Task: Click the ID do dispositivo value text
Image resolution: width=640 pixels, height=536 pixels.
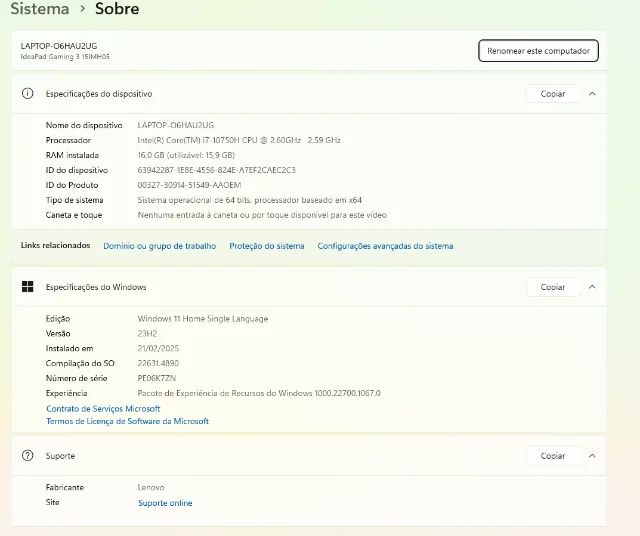Action: [216, 170]
